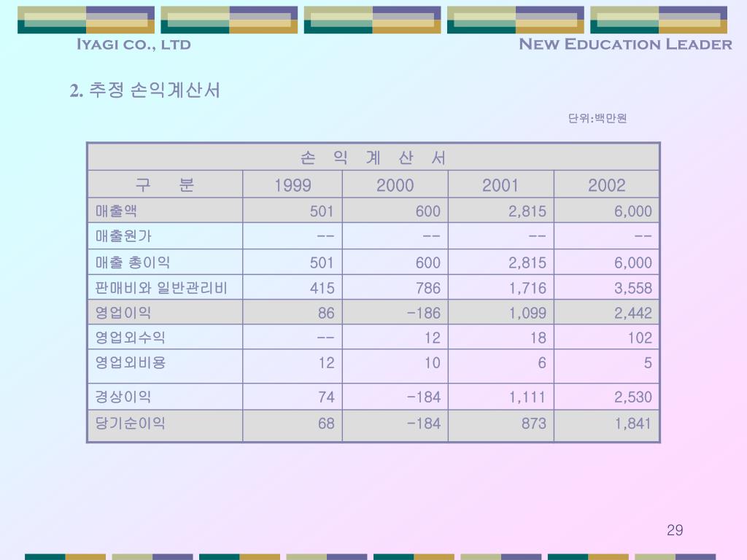Click the -184 value in the 경상이익 row
This screenshot has height=560, width=747.
[x=424, y=397]
